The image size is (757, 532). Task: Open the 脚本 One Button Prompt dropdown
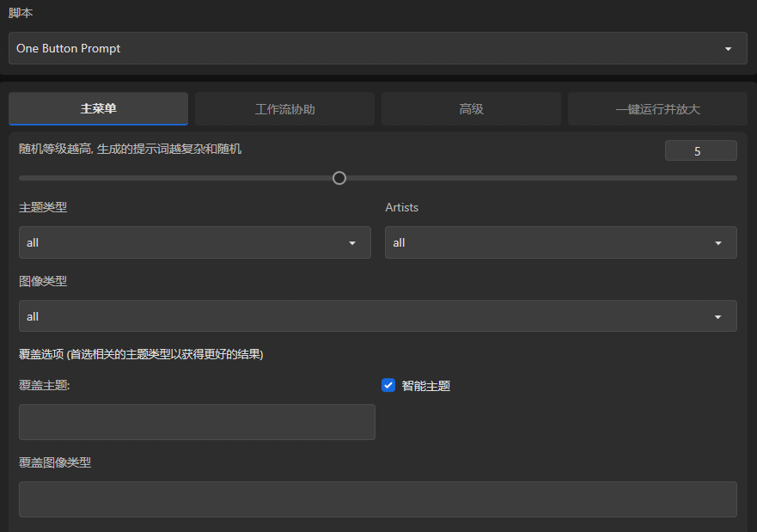[x=377, y=48]
